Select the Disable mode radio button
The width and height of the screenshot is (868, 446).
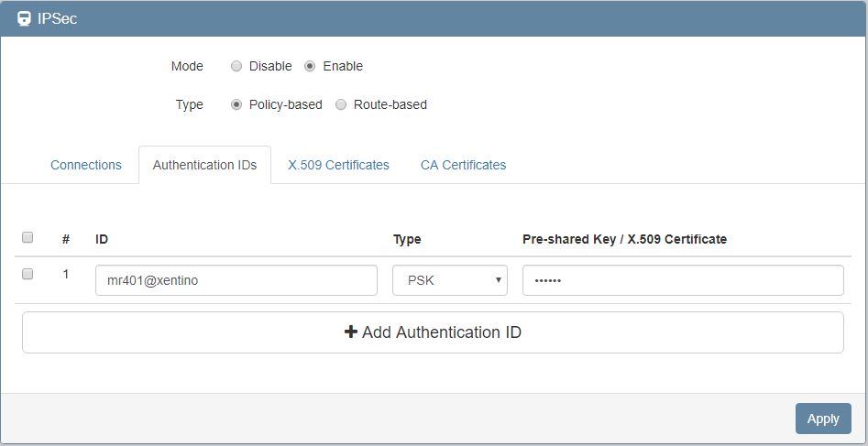tap(236, 66)
